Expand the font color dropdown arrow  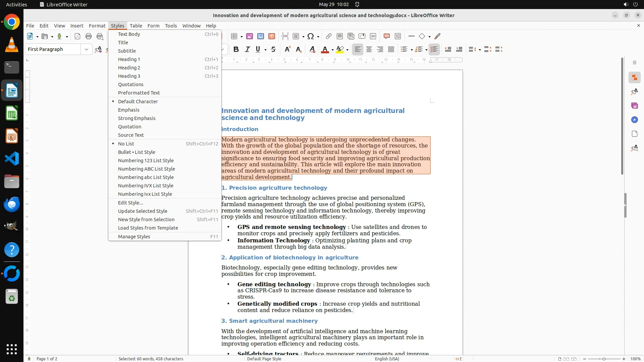(332, 50)
